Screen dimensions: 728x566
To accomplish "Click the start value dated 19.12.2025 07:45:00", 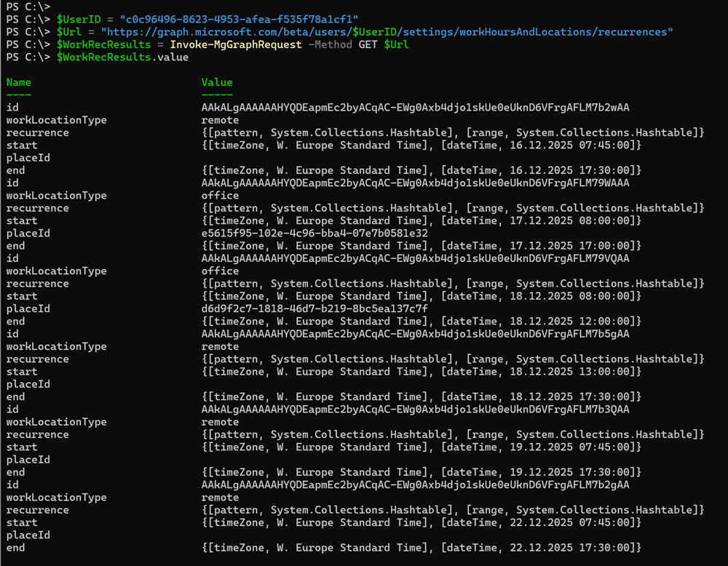I will point(422,447).
